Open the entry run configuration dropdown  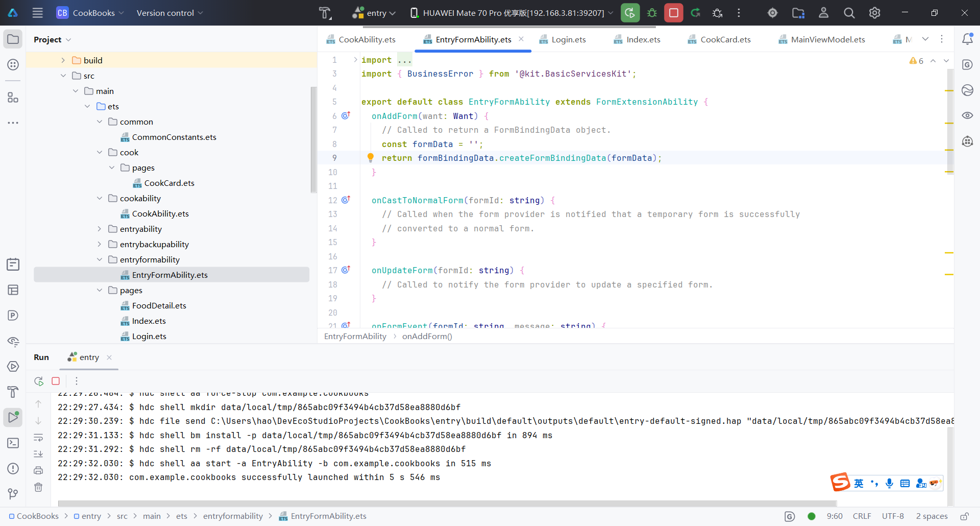(x=374, y=13)
